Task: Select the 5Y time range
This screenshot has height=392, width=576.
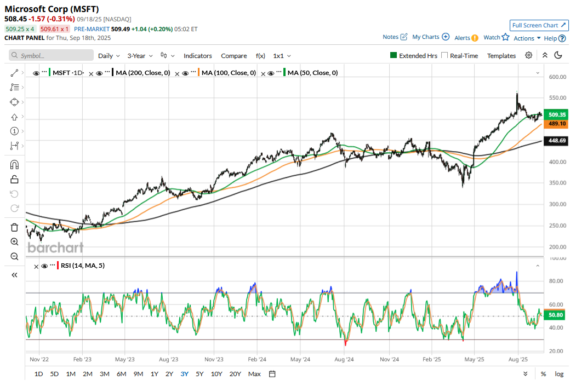Action: pos(199,374)
